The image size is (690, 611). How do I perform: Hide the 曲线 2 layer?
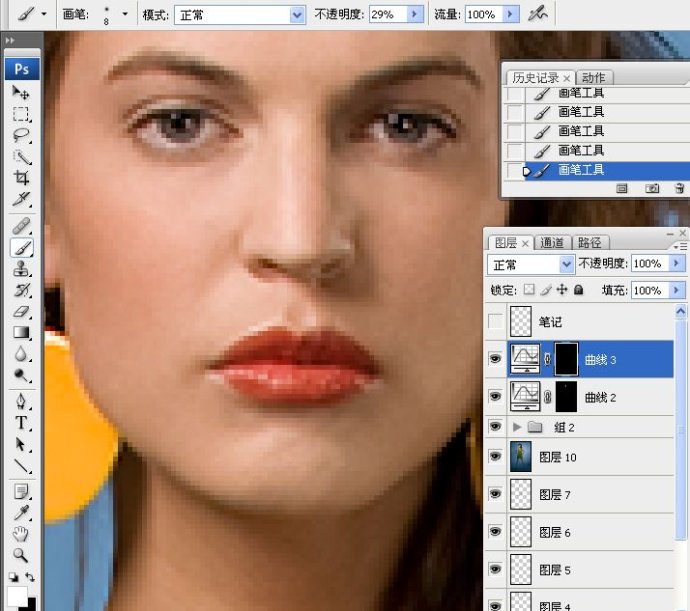(x=495, y=397)
